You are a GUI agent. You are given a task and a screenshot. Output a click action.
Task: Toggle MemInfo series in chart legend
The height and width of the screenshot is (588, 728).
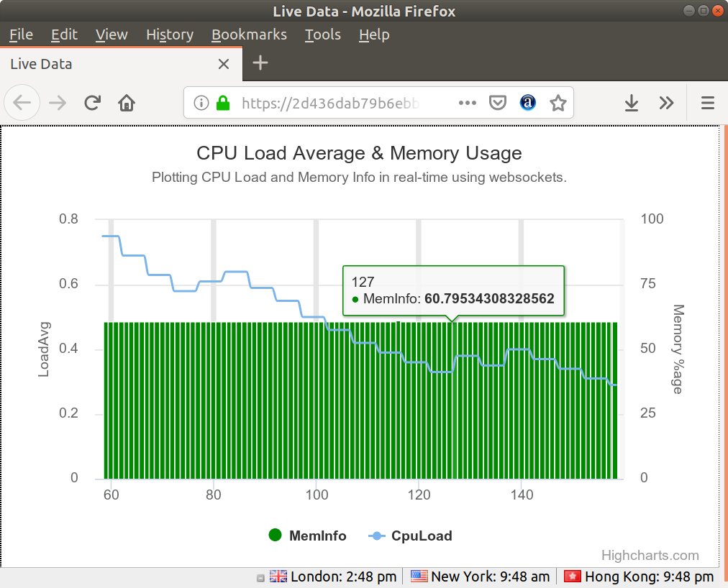[x=308, y=536]
